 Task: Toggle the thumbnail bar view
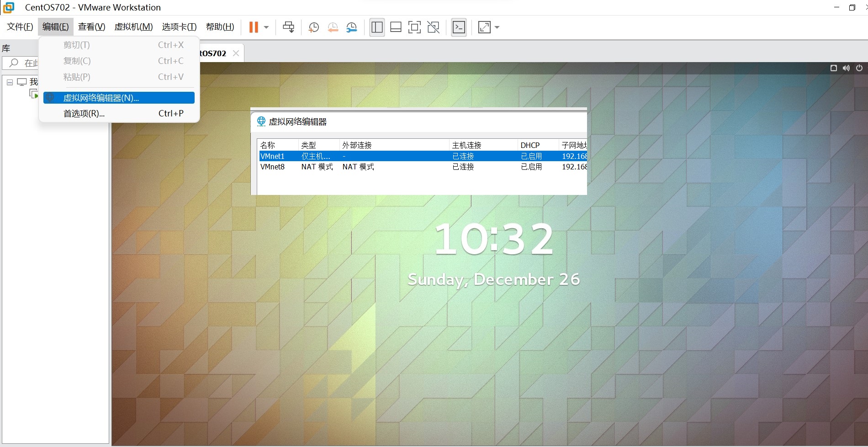tap(396, 27)
